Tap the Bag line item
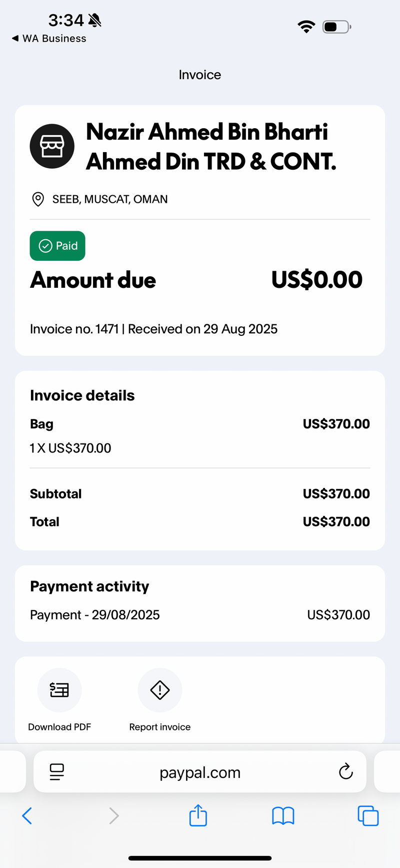 (x=200, y=436)
